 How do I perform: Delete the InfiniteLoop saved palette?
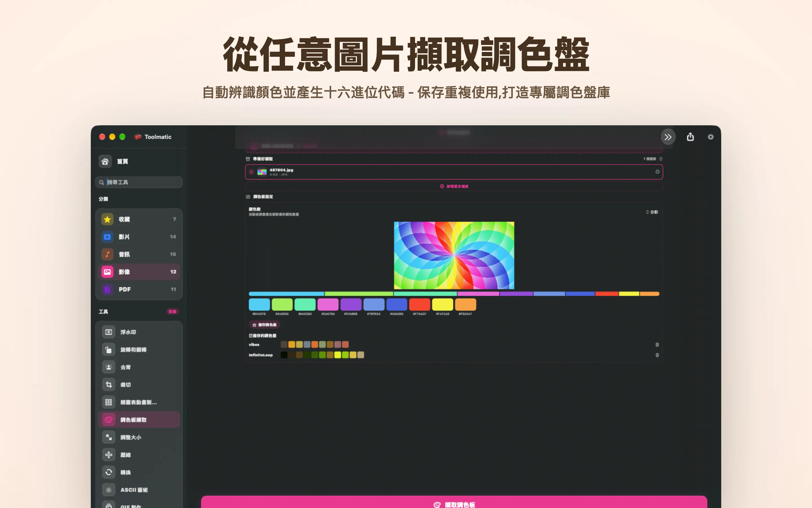pyautogui.click(x=657, y=355)
